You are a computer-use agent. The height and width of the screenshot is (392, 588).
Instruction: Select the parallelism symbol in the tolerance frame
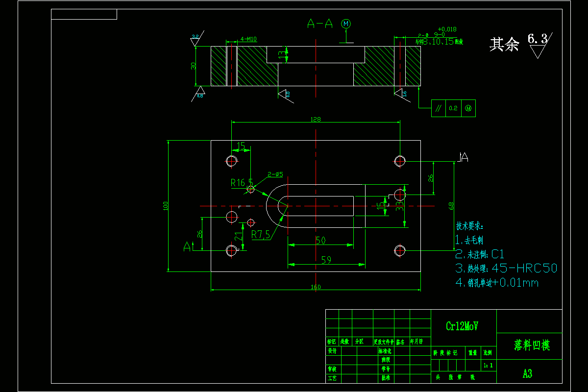438,108
